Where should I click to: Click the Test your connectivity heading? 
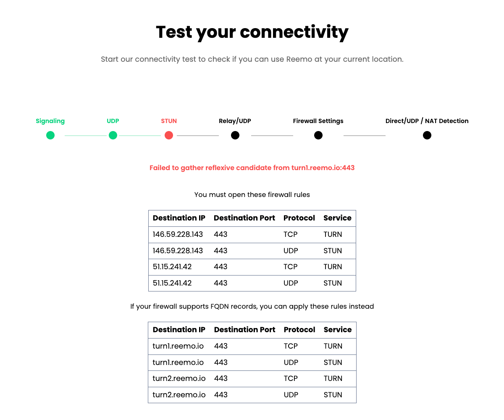(252, 32)
